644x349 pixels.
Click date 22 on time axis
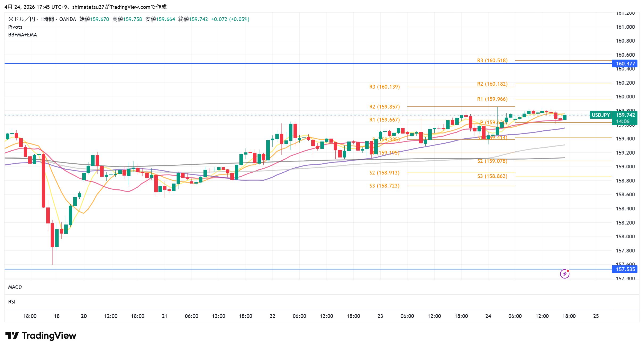(x=272, y=316)
